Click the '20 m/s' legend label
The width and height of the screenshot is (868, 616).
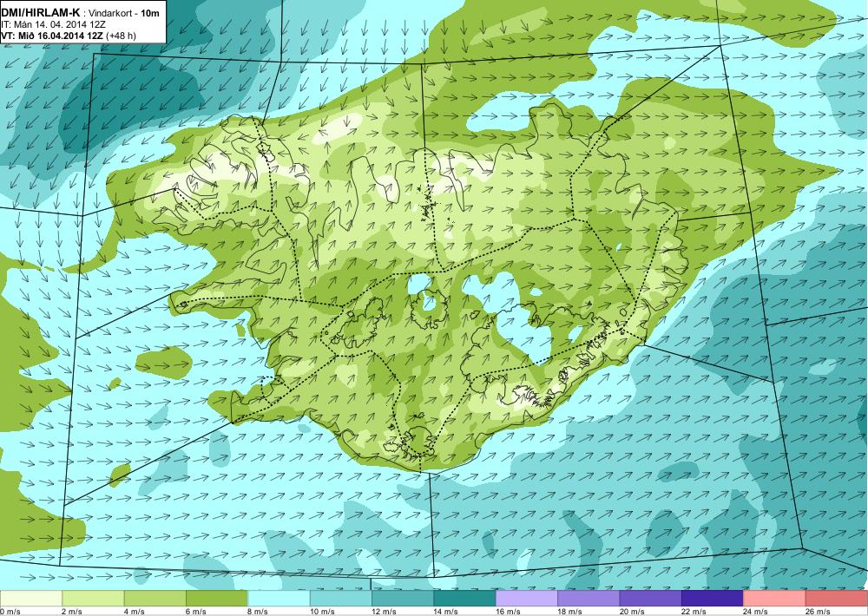tap(632, 612)
